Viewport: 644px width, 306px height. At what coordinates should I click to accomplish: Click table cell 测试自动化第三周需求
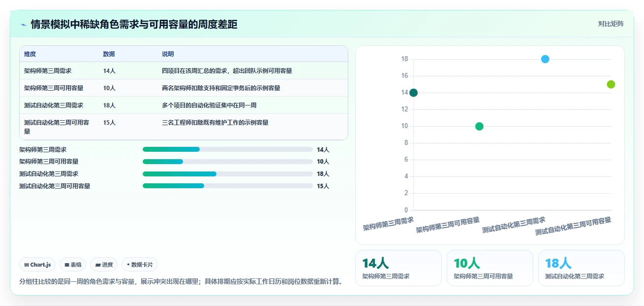(x=54, y=105)
